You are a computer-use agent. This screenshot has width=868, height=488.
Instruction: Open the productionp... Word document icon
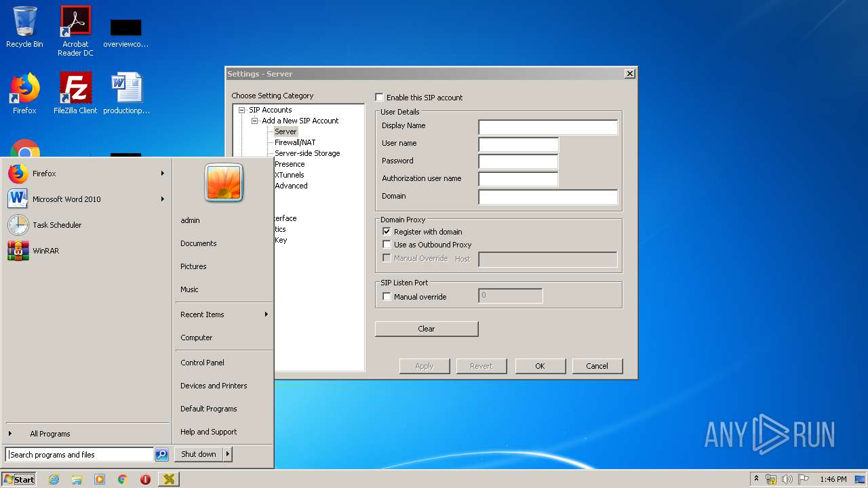point(126,94)
